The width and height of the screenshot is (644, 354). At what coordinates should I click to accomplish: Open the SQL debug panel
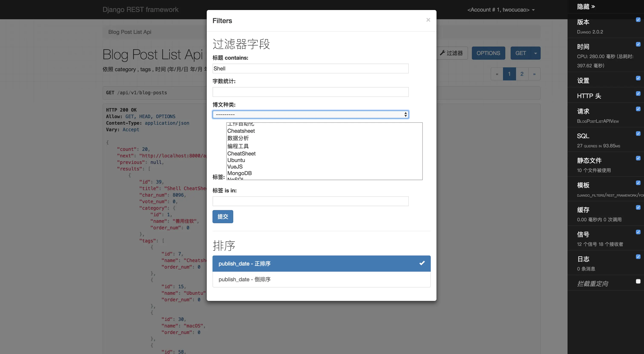click(583, 136)
